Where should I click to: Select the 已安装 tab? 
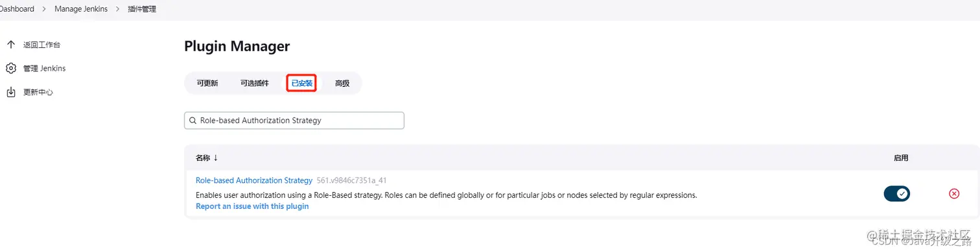302,83
